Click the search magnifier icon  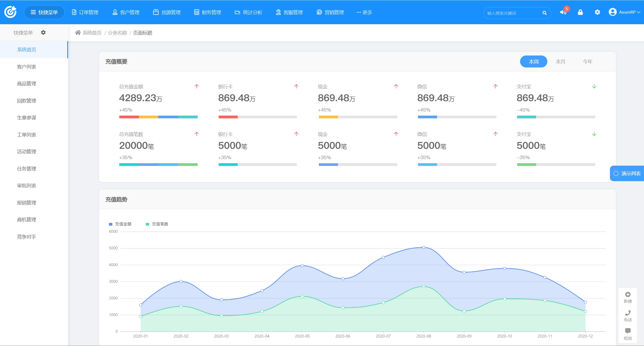(544, 13)
